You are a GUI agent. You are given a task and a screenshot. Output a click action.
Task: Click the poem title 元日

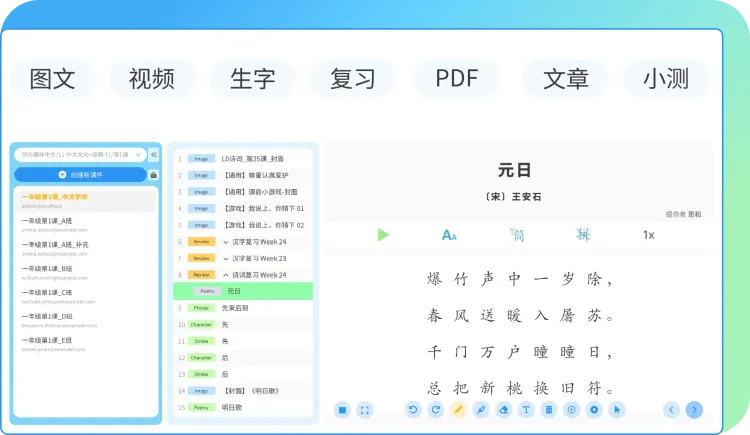(514, 170)
